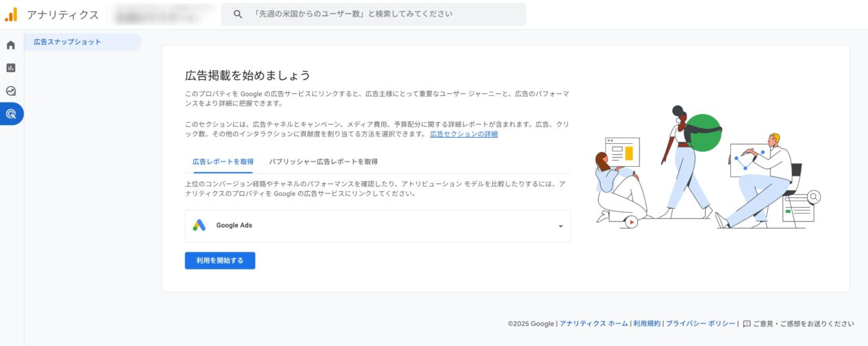
Task: Select the 広告レポートを取得 tab
Action: (223, 161)
